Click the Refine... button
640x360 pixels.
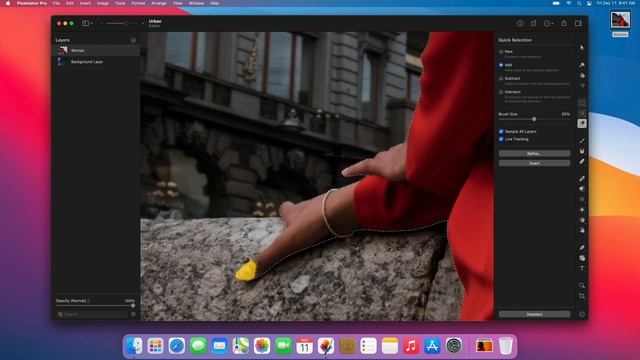pos(534,153)
